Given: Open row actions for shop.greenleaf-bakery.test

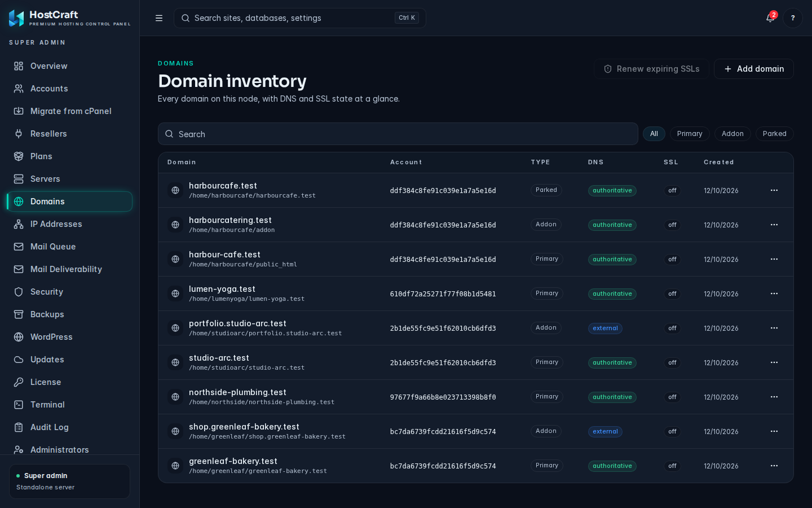Looking at the screenshot, I should point(774,431).
